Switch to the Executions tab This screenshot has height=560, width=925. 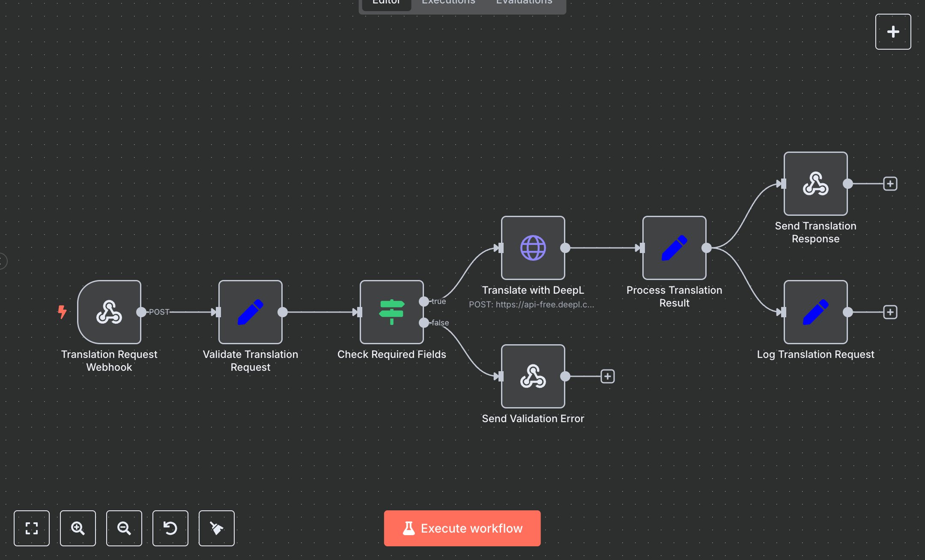(448, 3)
